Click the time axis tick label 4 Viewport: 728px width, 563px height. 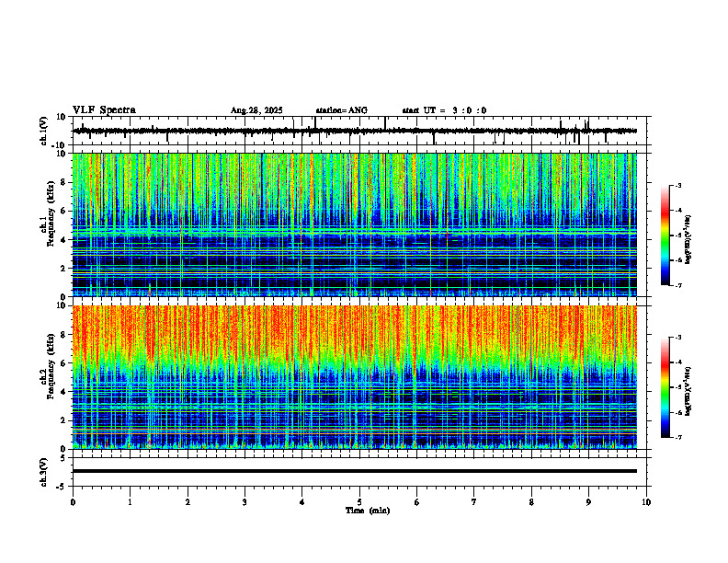point(302,502)
